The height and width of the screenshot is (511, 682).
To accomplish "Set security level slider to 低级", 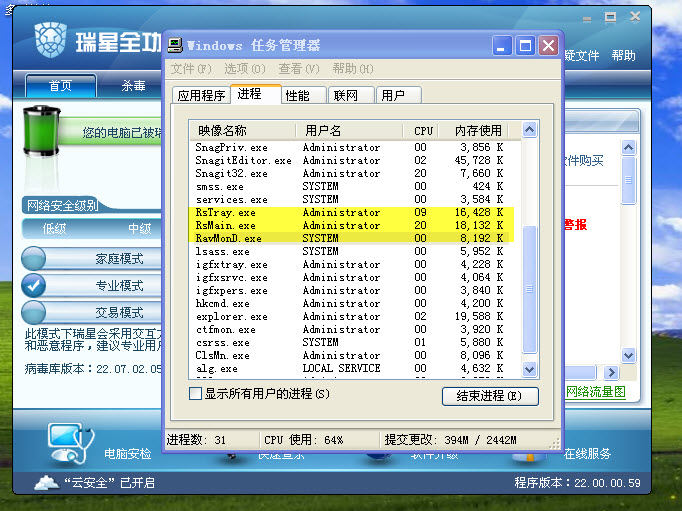I will coord(54,228).
